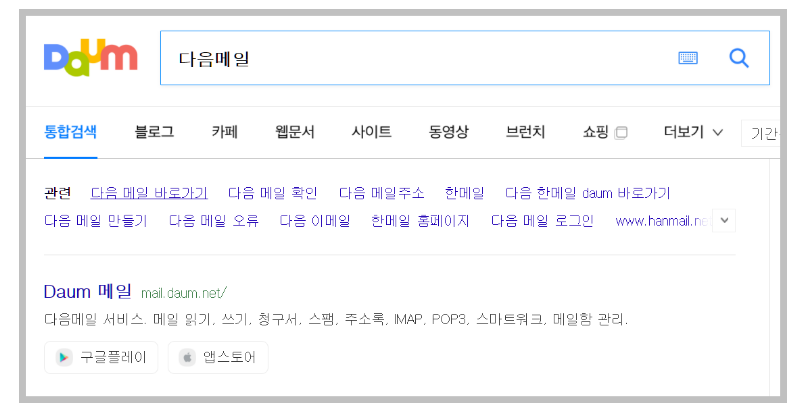804x410 pixels.
Task: Click related search 다음 메일 만들기
Action: [x=96, y=221]
